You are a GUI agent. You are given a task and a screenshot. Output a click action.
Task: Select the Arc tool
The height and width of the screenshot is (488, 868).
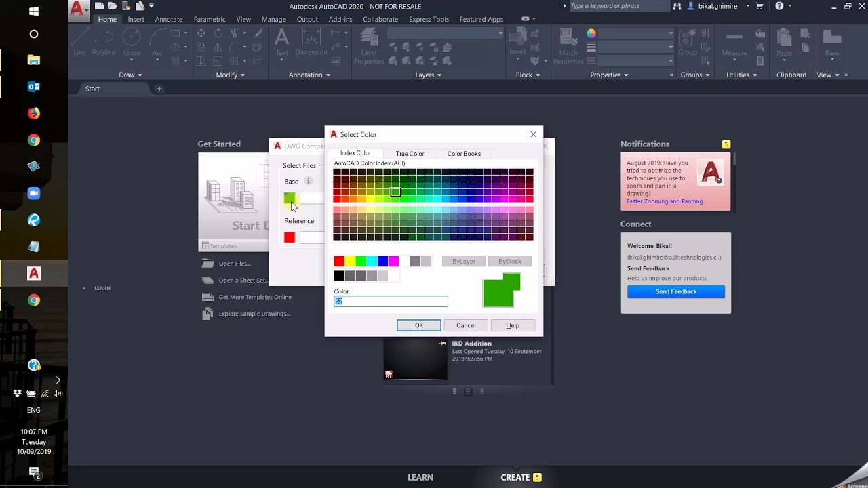coord(157,41)
